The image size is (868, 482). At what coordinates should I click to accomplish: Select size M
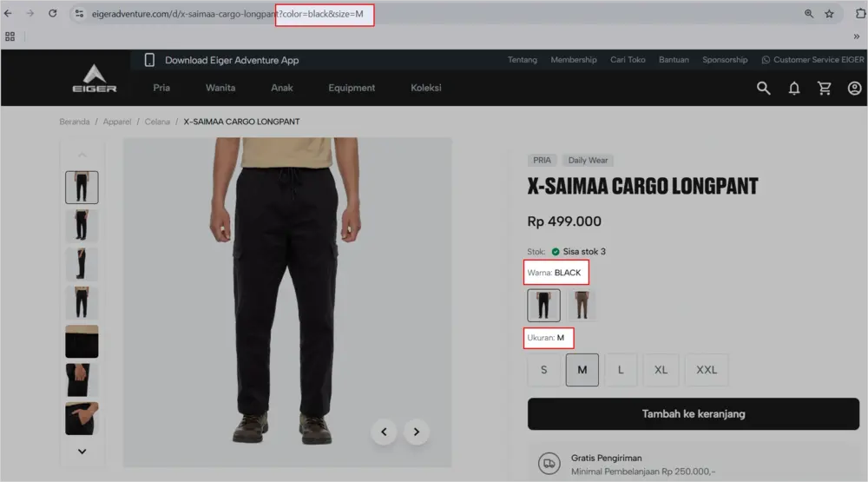pyautogui.click(x=582, y=370)
